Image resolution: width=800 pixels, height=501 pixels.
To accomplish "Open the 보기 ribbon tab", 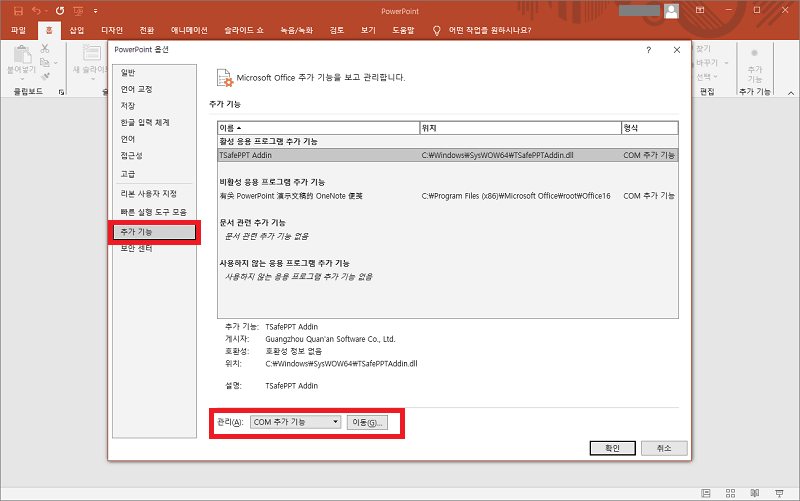I will pos(368,31).
